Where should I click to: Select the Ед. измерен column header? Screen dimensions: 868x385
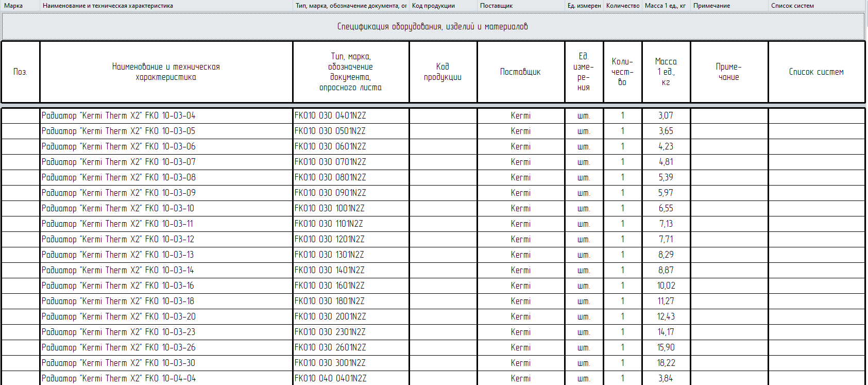[584, 6]
